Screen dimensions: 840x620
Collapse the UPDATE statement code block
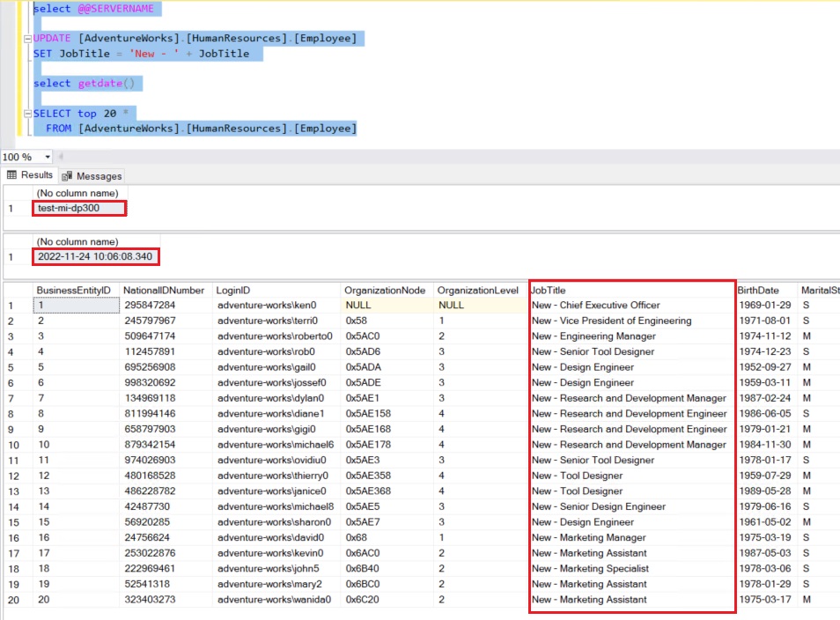tap(28, 39)
